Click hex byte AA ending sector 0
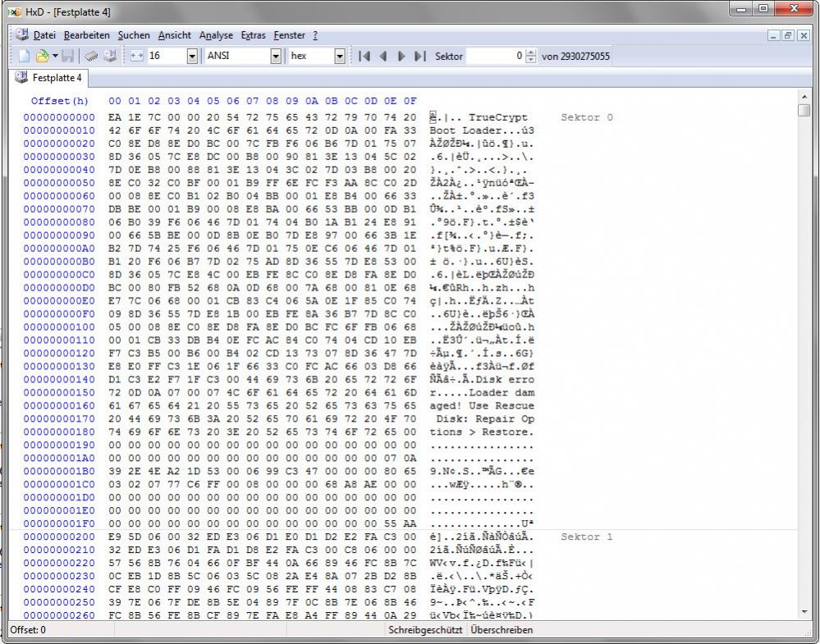Image resolution: width=820 pixels, height=644 pixels. (410, 523)
